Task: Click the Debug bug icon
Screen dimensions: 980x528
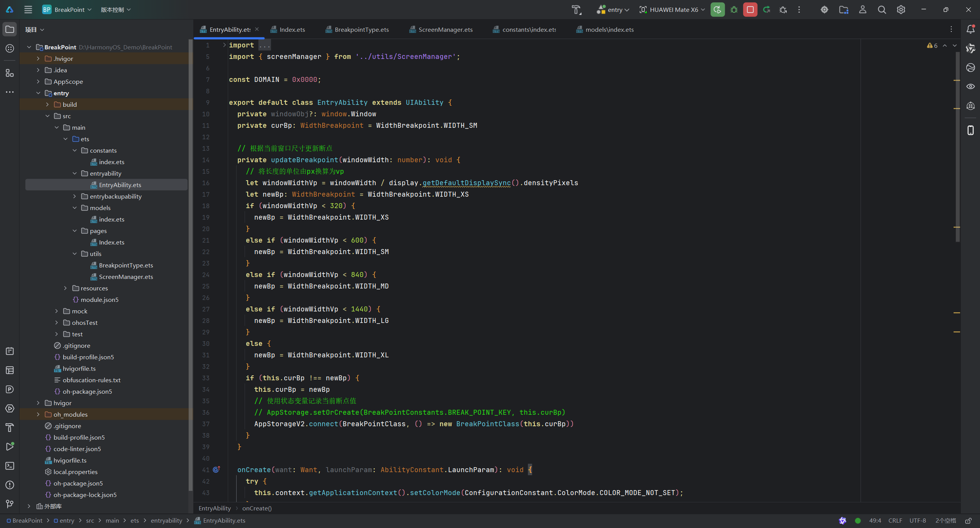Action: [734, 10]
